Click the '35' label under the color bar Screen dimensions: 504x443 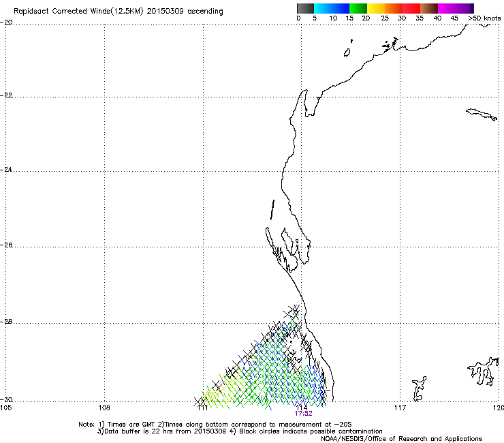pyautogui.click(x=420, y=18)
